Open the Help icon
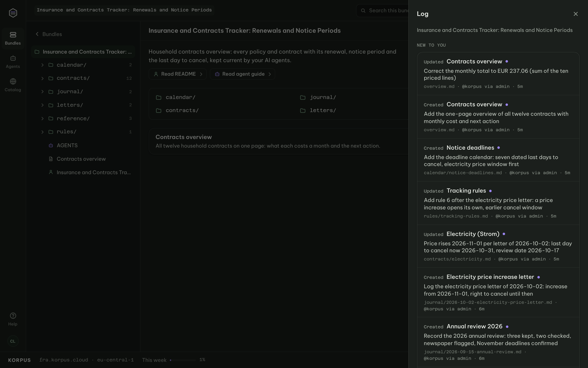 click(x=13, y=316)
